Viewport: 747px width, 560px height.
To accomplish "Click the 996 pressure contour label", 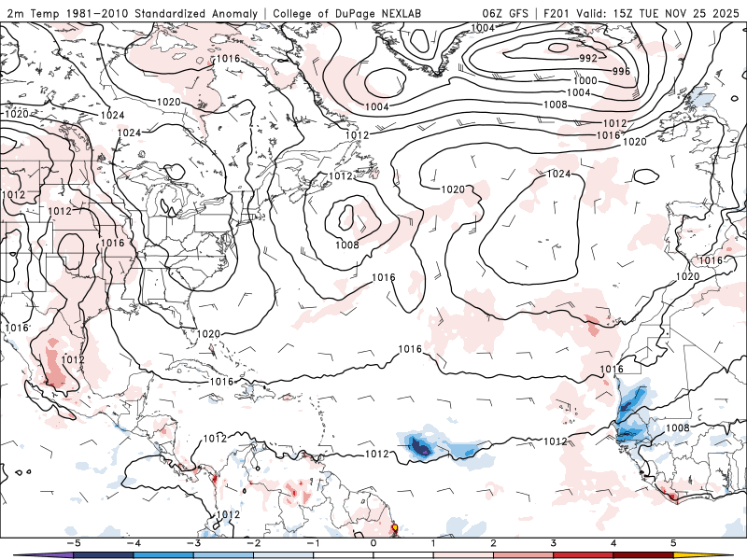I will tap(621, 71).
